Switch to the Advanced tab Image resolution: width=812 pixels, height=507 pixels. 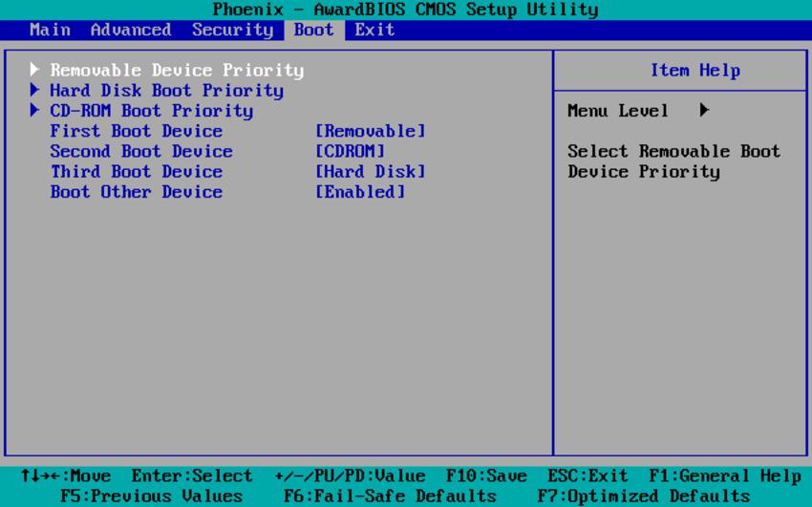coord(131,30)
